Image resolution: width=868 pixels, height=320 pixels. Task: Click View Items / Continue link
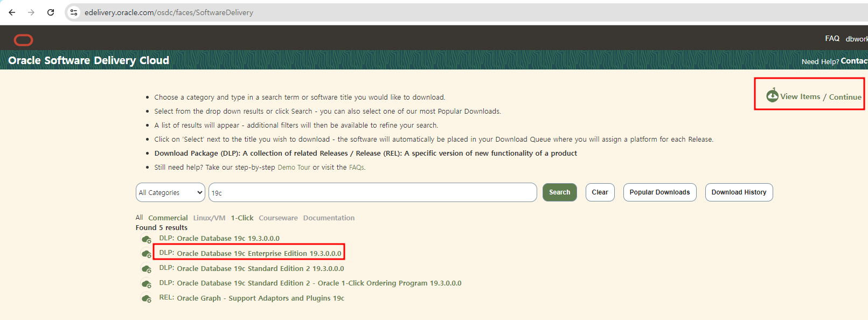click(821, 97)
